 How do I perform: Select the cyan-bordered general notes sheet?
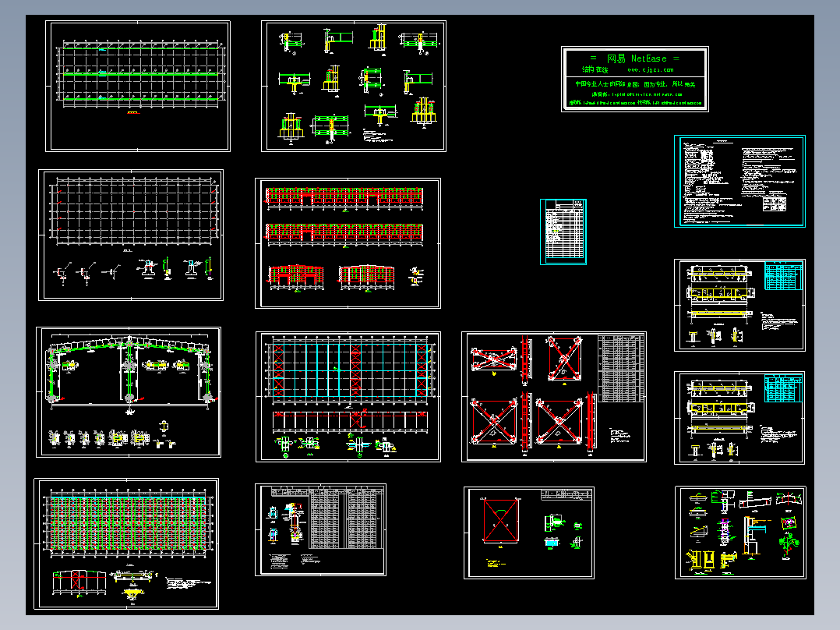(x=739, y=181)
